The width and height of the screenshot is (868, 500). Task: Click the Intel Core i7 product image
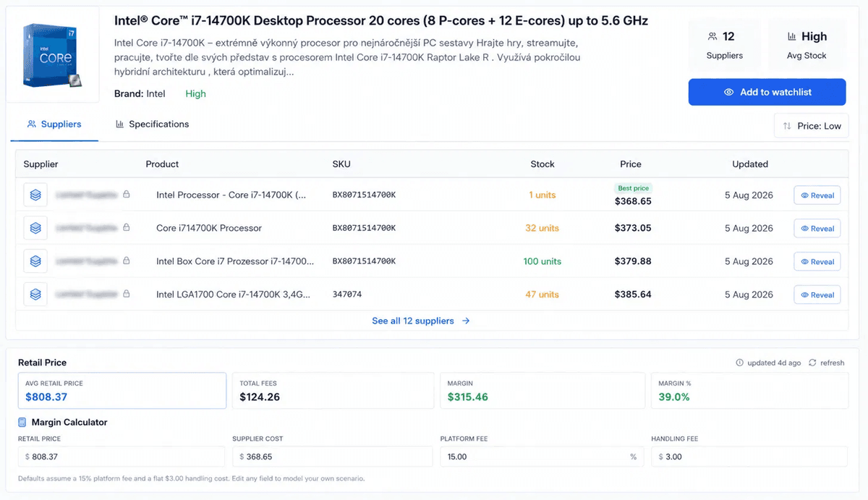pos(53,56)
